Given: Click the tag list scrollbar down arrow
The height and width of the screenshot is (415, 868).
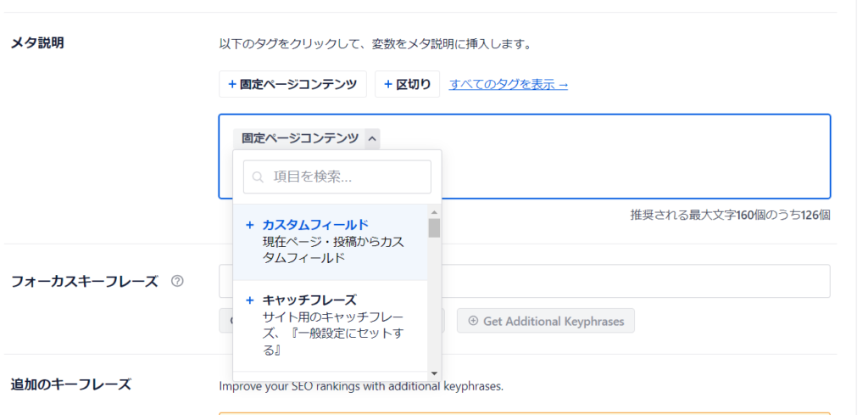Looking at the screenshot, I should point(434,373).
